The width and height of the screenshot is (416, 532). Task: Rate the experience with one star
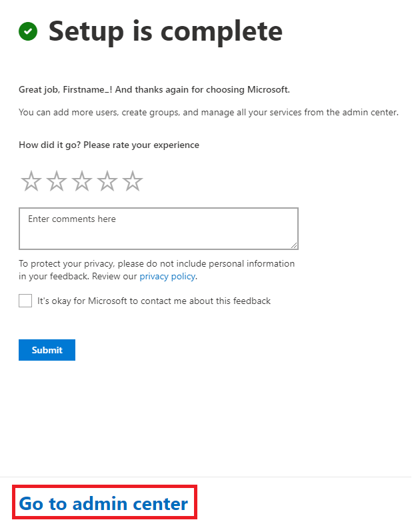pos(31,182)
